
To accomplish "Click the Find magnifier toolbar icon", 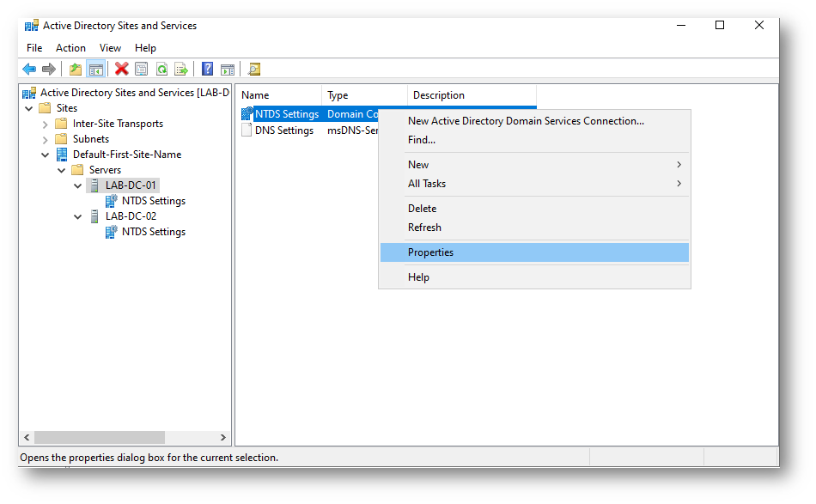I will pos(254,69).
